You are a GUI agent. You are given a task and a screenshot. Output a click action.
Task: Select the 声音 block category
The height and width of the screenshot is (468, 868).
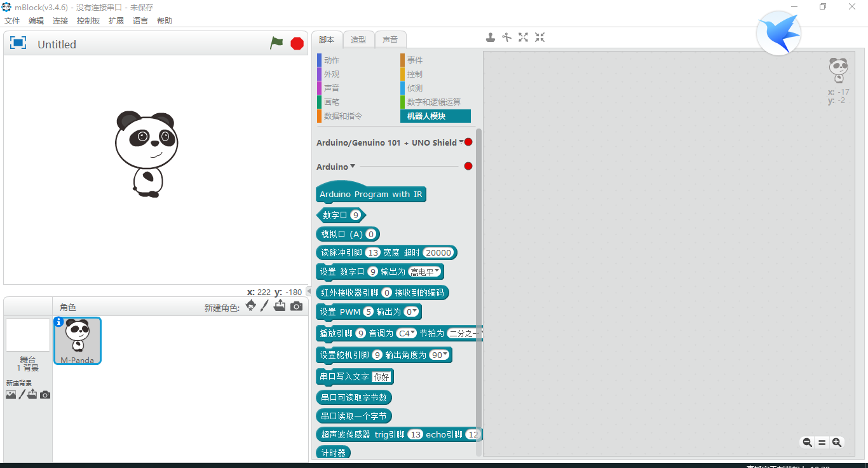(331, 88)
